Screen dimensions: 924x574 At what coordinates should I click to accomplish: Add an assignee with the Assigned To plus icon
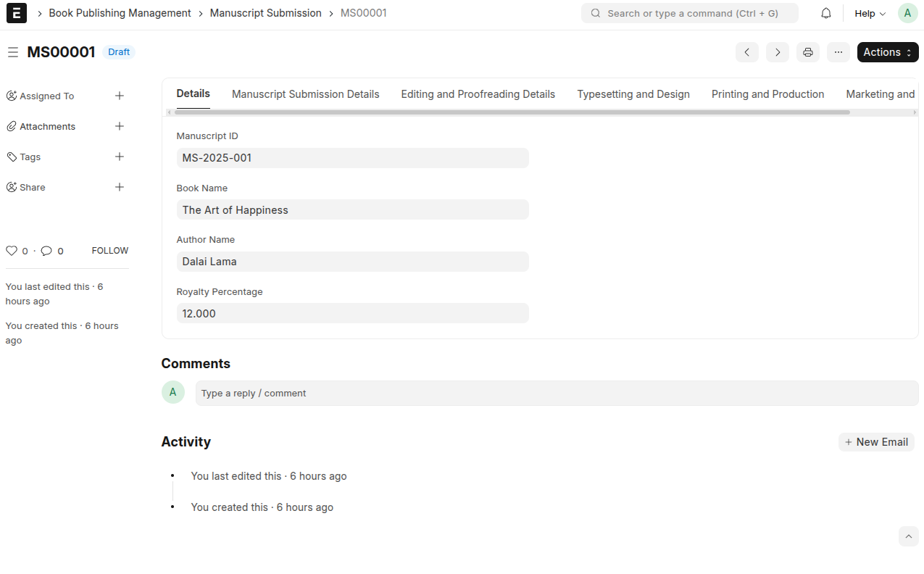[x=119, y=96]
